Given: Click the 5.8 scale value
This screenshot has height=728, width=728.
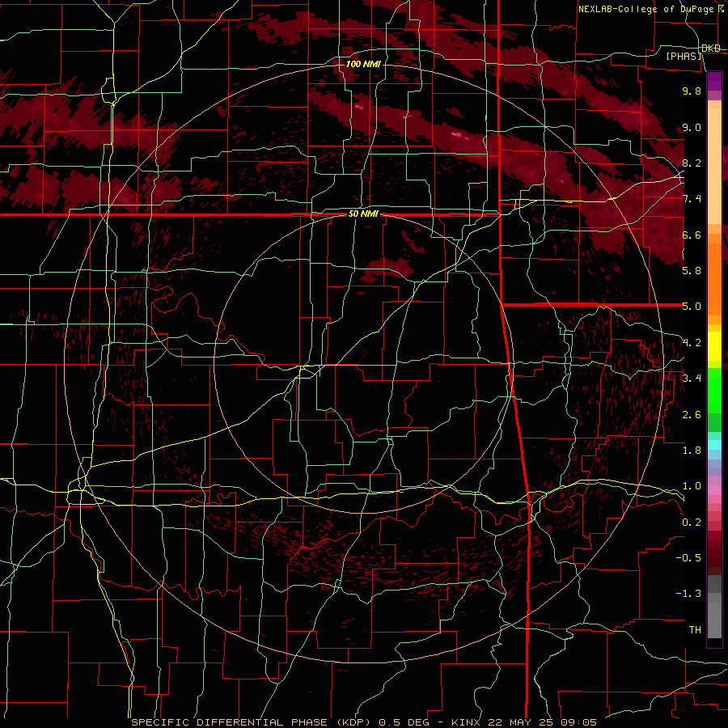Looking at the screenshot, I should pyautogui.click(x=692, y=271).
